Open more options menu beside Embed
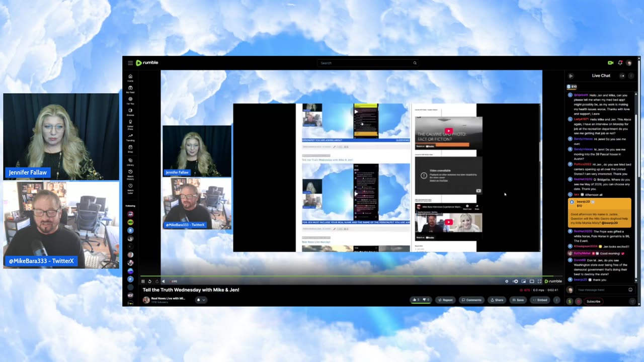 (556, 300)
